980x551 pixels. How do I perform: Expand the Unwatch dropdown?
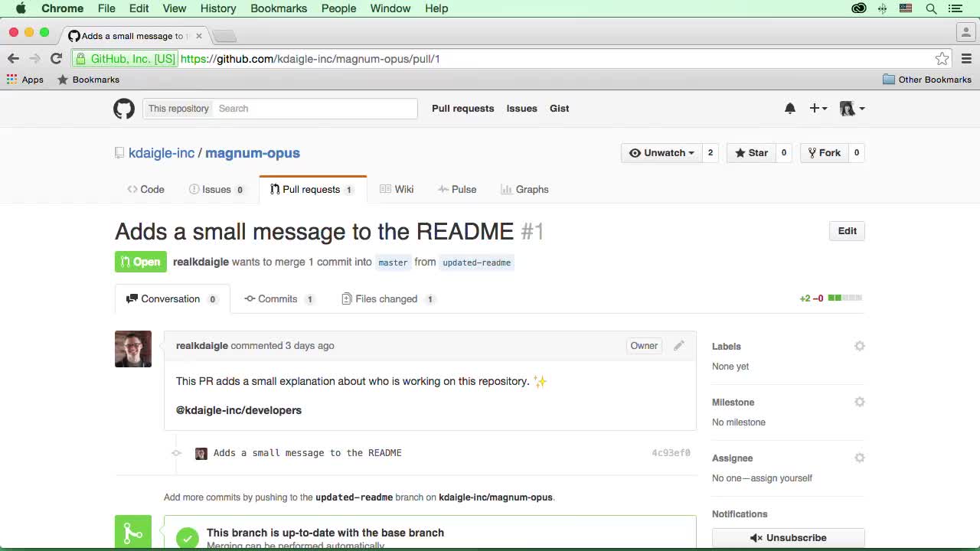[661, 153]
